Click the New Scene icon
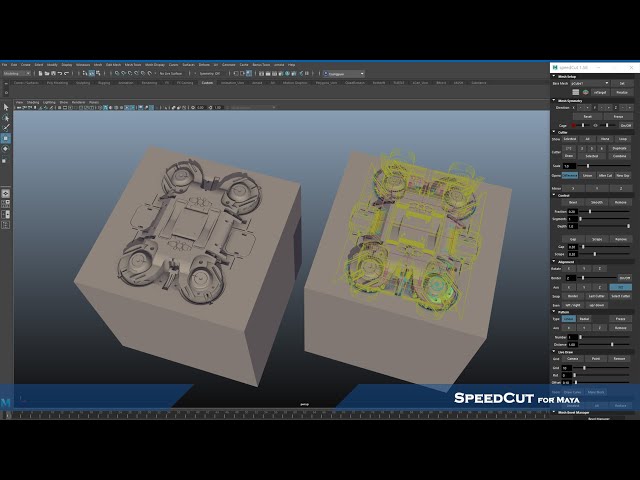 40,73
